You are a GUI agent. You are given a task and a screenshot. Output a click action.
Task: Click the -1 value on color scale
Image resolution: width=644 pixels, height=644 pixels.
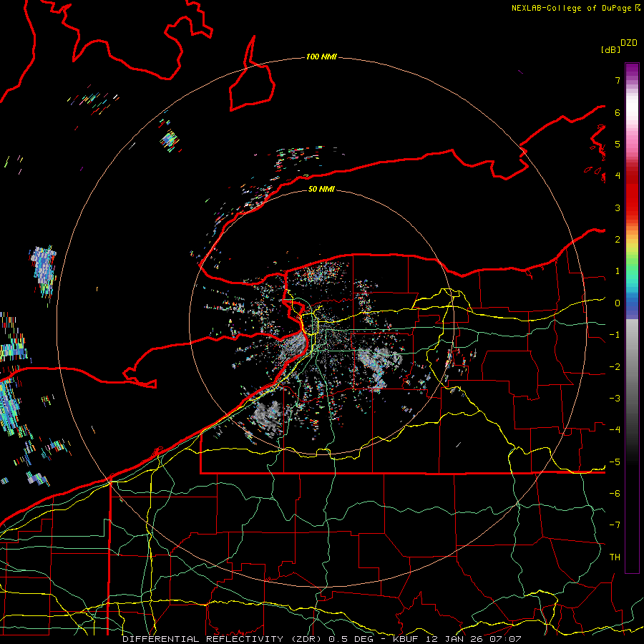click(x=615, y=335)
